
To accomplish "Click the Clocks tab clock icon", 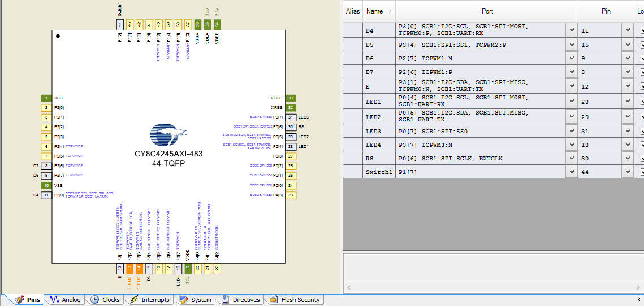I will tap(94, 300).
